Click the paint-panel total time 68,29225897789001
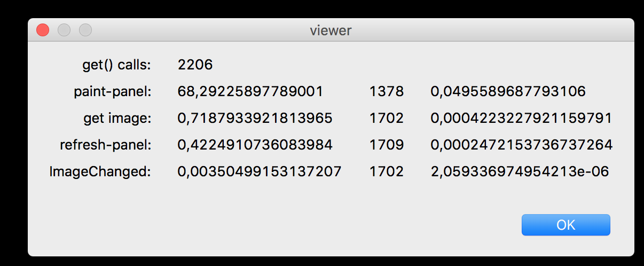644x266 pixels. tap(250, 92)
